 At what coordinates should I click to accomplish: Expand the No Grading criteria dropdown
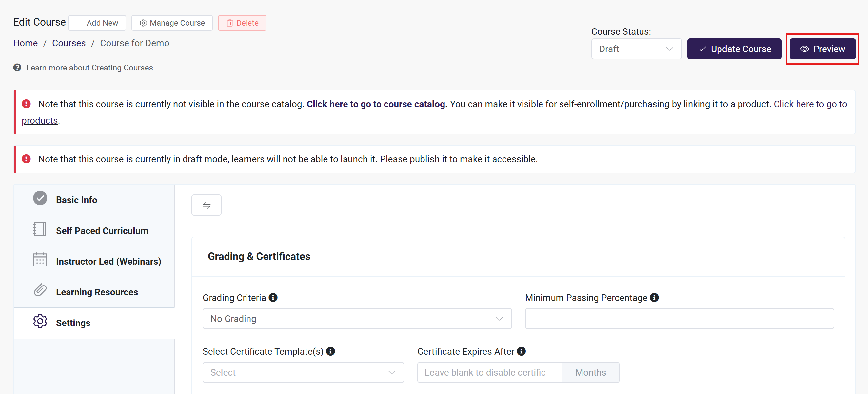point(357,319)
